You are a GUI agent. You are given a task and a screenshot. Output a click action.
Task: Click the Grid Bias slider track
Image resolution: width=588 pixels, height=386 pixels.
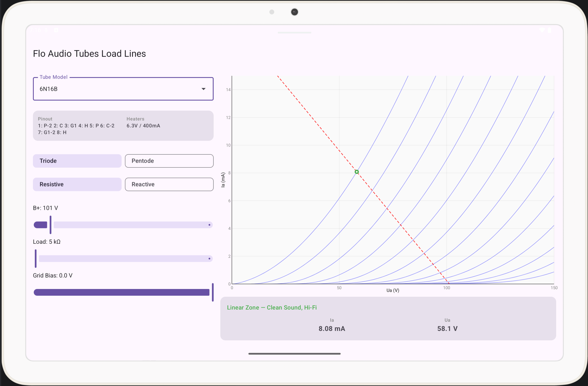pos(123,292)
